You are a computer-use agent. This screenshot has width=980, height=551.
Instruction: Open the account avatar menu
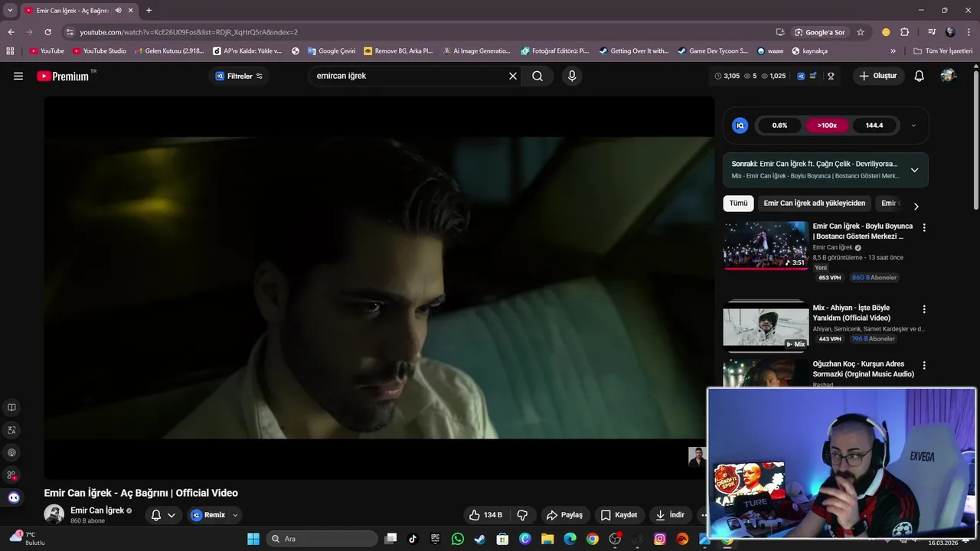948,76
